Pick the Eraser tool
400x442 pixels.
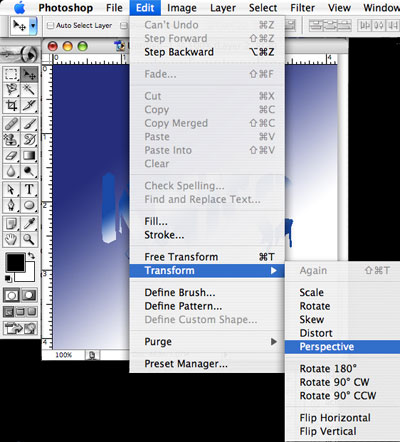pos(11,156)
